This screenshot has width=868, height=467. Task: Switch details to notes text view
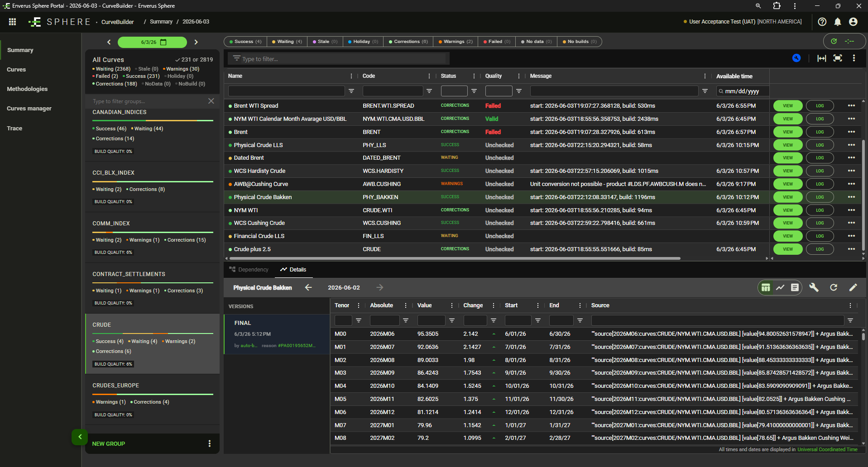click(x=795, y=287)
